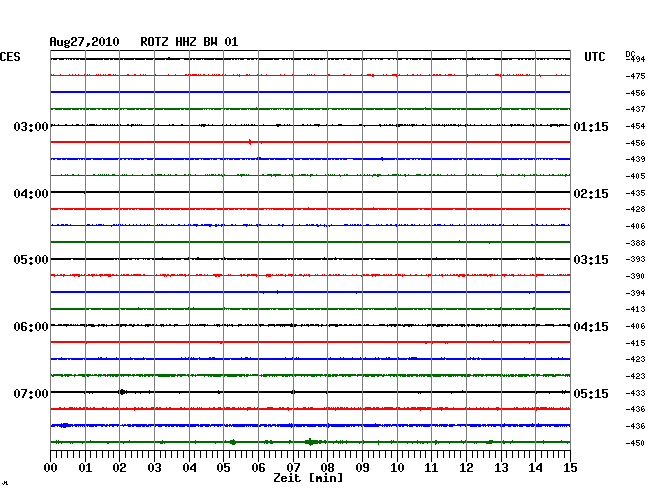Select the DC offset value -393
Viewport: 650px width, 494px height.
(x=635, y=259)
